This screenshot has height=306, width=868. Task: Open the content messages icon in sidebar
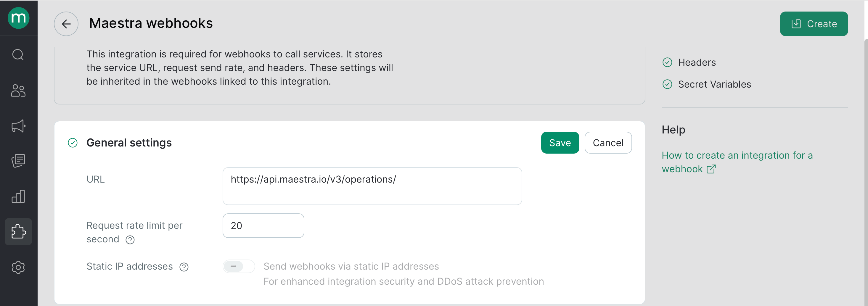tap(18, 161)
